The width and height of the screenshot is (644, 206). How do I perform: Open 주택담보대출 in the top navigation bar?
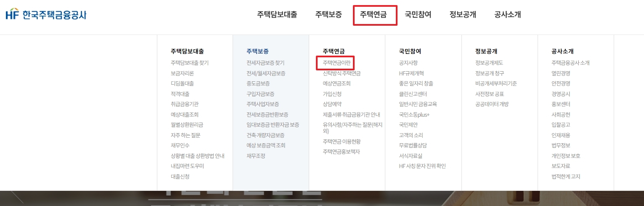tap(277, 14)
